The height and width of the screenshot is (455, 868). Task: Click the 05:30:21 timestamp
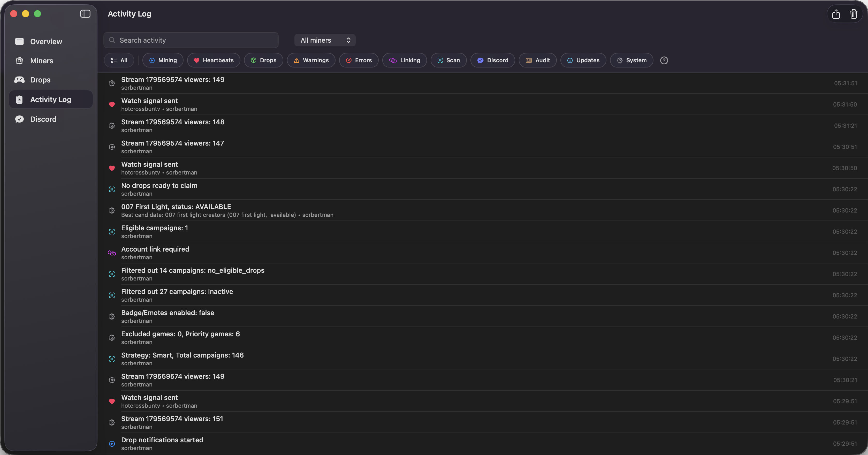click(x=845, y=380)
